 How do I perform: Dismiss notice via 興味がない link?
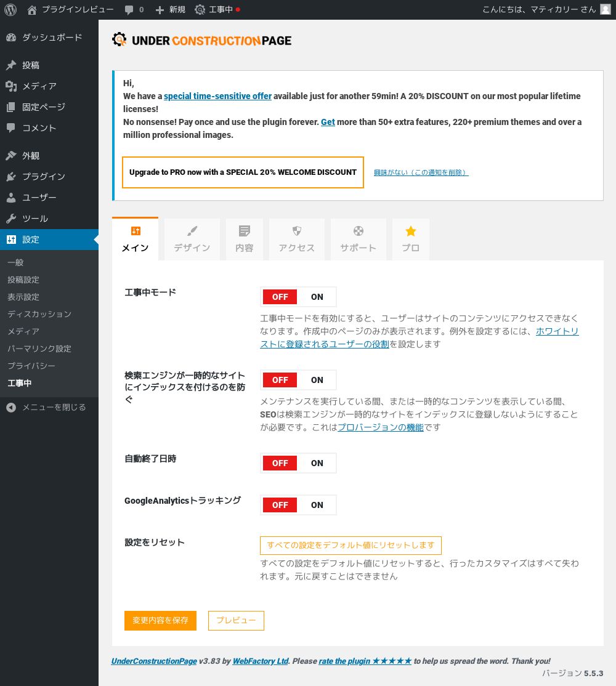(x=421, y=172)
